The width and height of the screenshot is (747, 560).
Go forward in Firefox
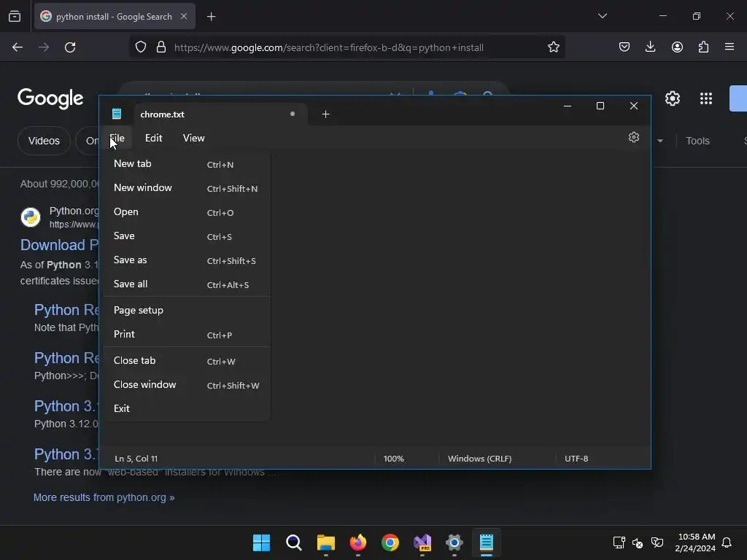coord(44,47)
